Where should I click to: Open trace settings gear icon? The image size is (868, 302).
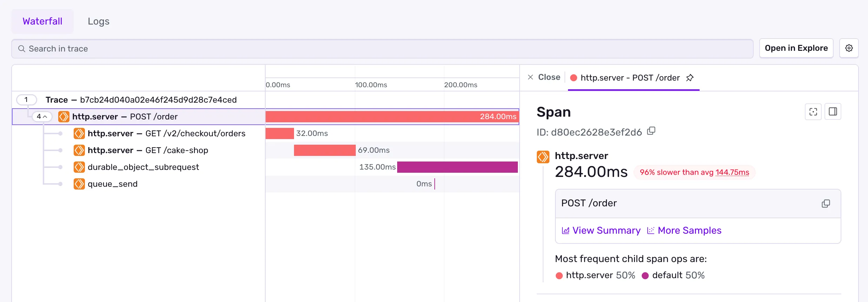tap(849, 48)
